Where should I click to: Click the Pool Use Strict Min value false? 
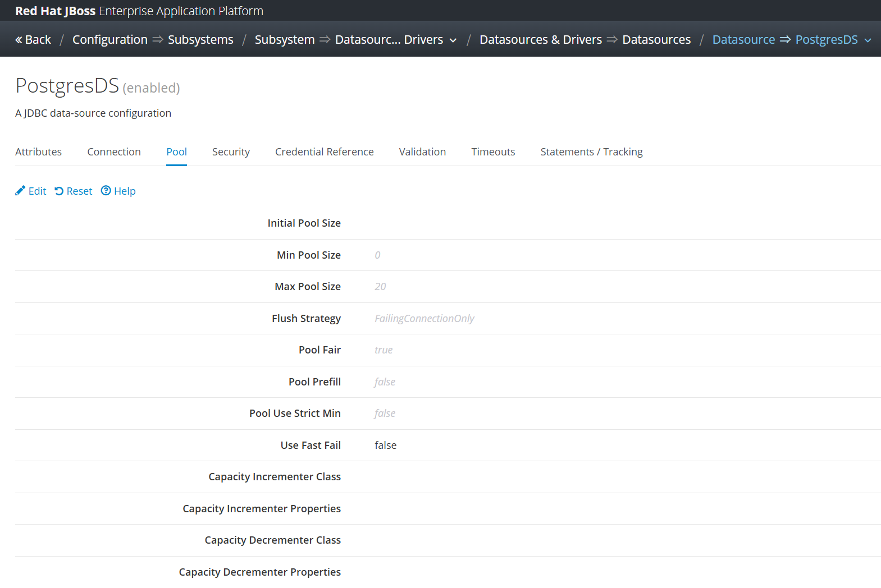click(385, 414)
